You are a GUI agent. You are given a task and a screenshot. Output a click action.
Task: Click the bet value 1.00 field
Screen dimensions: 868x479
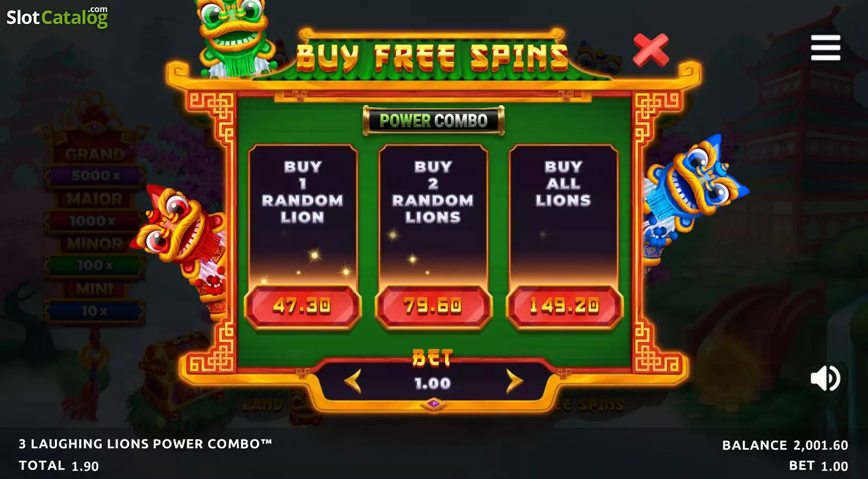[x=432, y=383]
